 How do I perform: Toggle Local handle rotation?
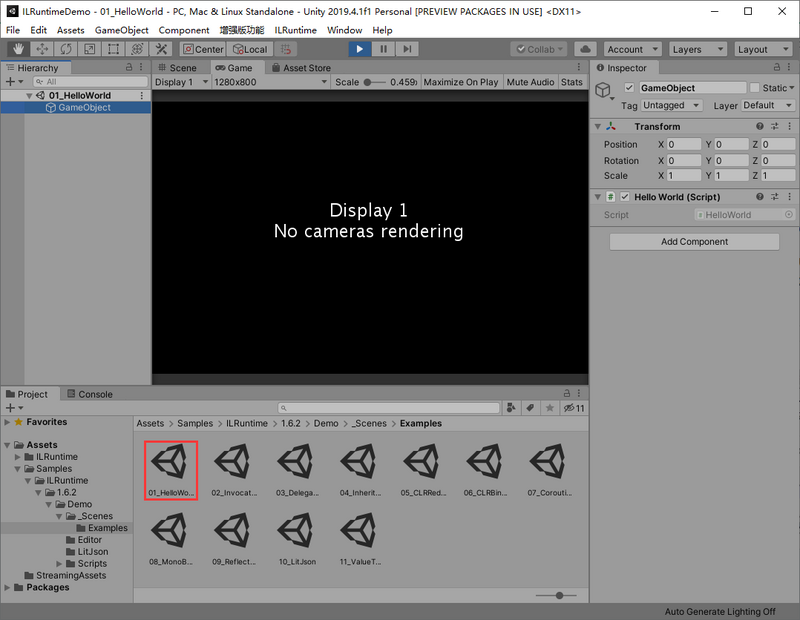click(250, 49)
